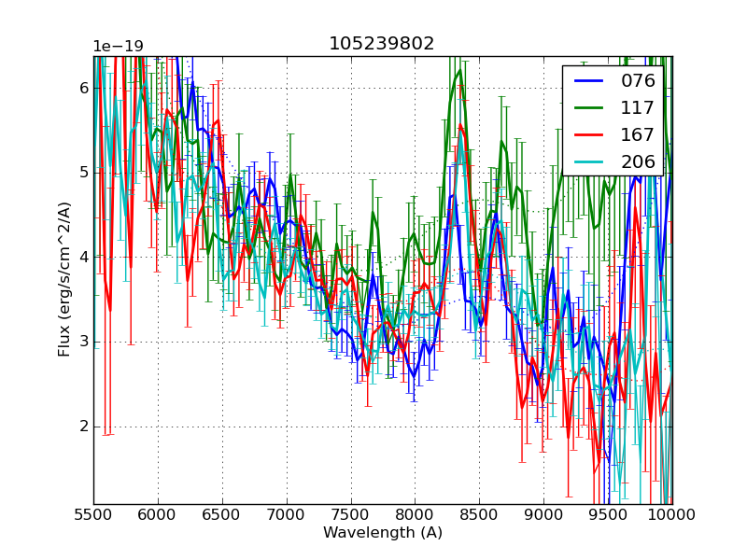Click the 1e-19 exponent label
This screenshot has height=560, width=747.
[x=117, y=47]
